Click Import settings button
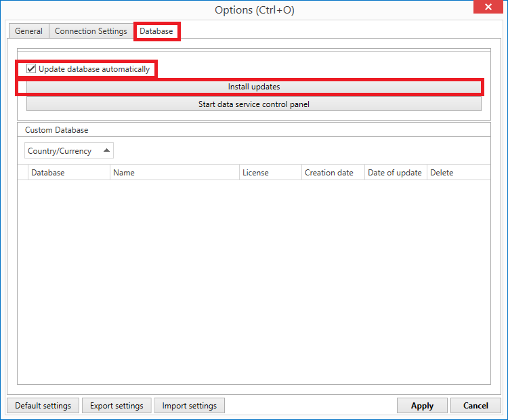The image size is (508, 420). click(189, 406)
